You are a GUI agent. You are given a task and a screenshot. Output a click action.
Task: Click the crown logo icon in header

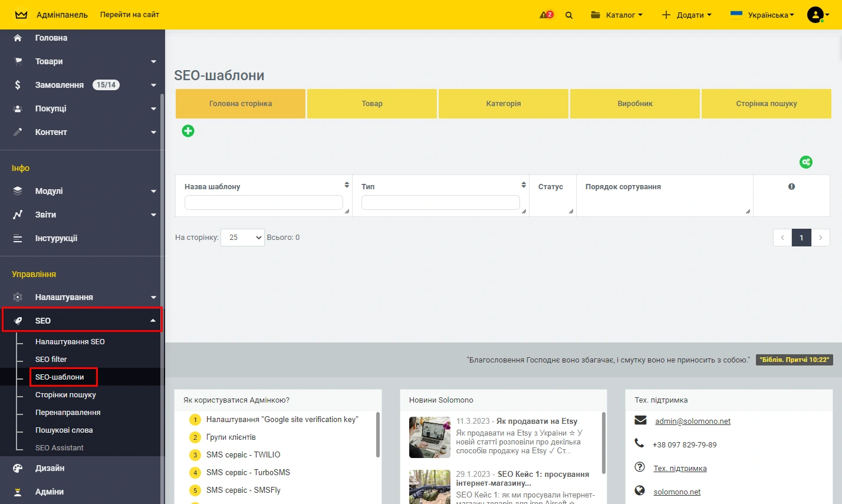point(21,15)
